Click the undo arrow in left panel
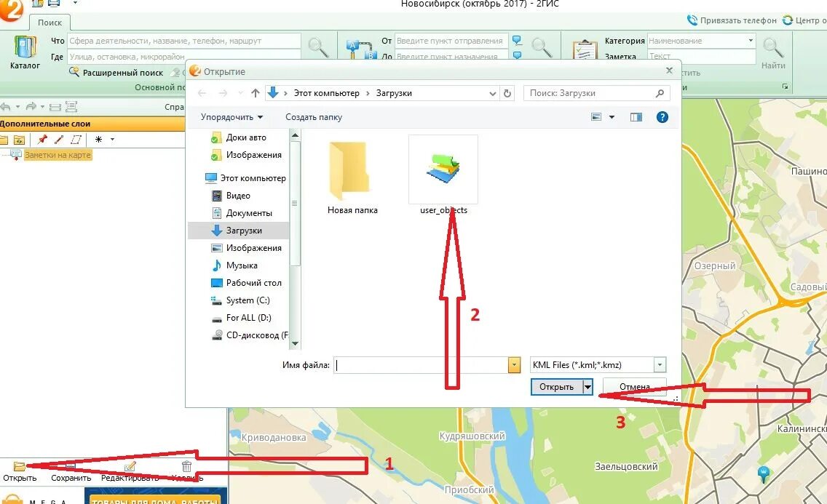This screenshot has height=504, width=827. tap(6, 107)
